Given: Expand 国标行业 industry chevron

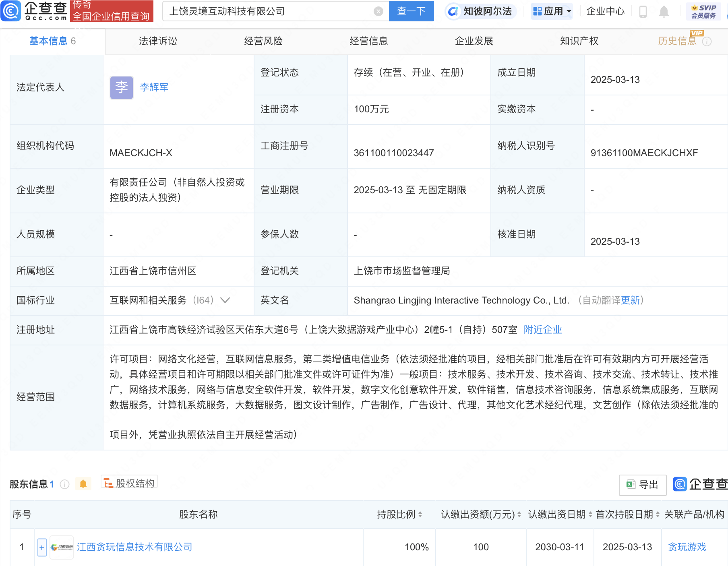Looking at the screenshot, I should [x=225, y=300].
